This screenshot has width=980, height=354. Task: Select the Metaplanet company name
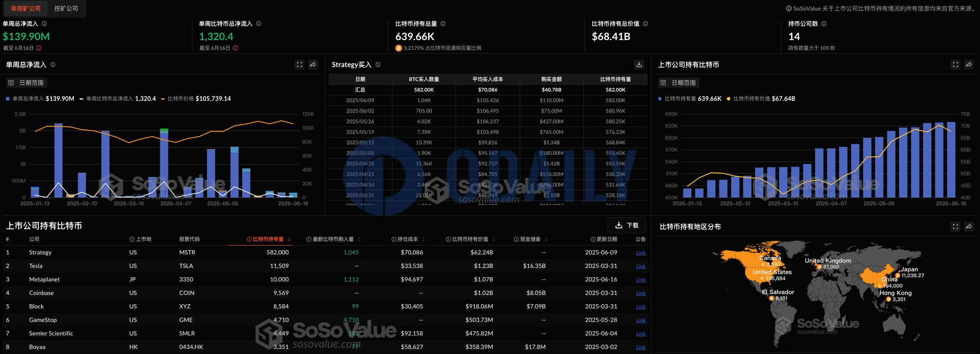(x=44, y=279)
